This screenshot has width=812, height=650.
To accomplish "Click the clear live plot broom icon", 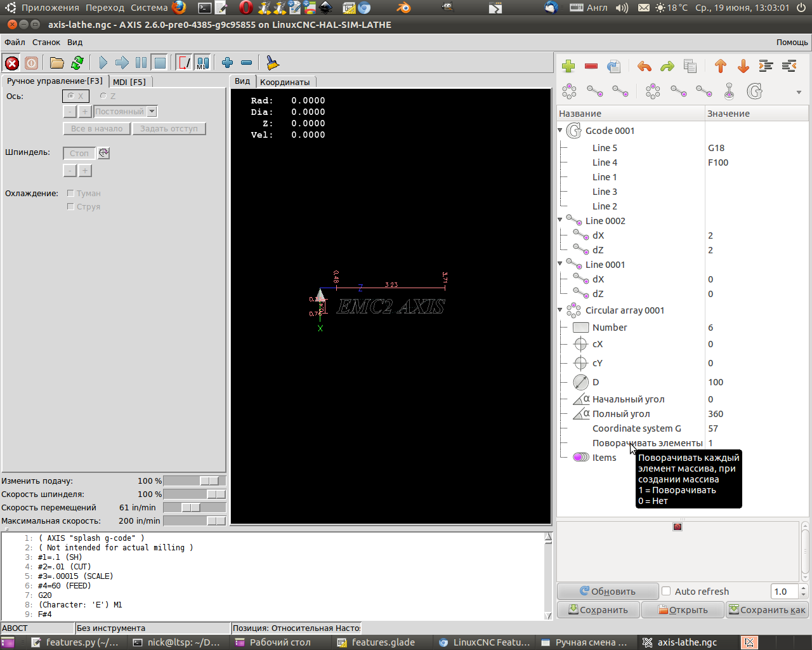I will point(272,63).
